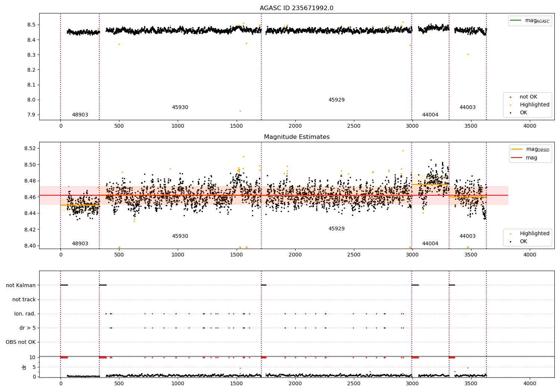
Task: Select obsid label 45930 in the AGASC ID plot
Action: 180,108
